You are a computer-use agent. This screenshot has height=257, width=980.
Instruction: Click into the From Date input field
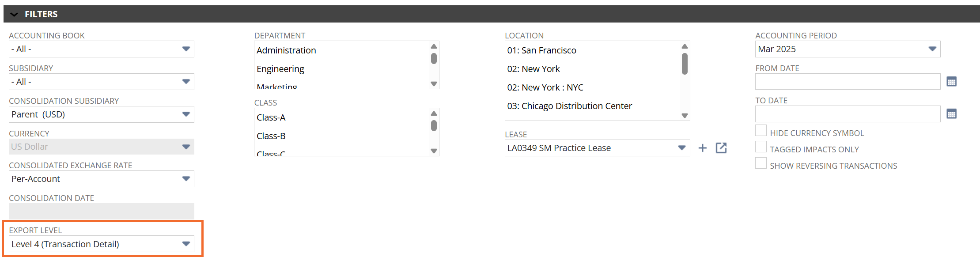point(848,81)
